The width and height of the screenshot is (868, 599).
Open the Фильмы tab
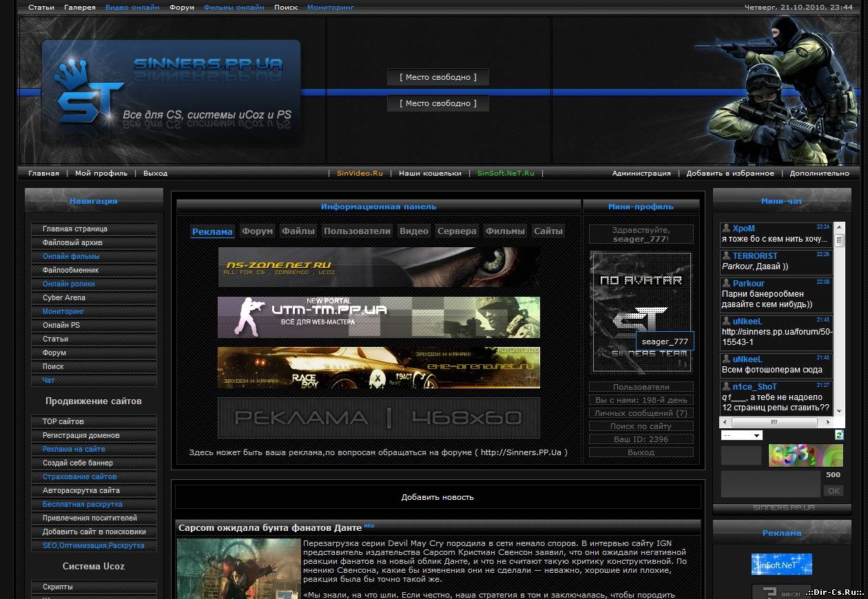pos(505,231)
